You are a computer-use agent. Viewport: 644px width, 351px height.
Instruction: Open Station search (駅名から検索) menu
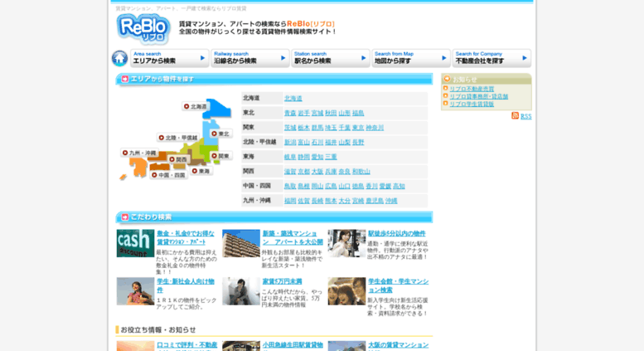click(331, 58)
